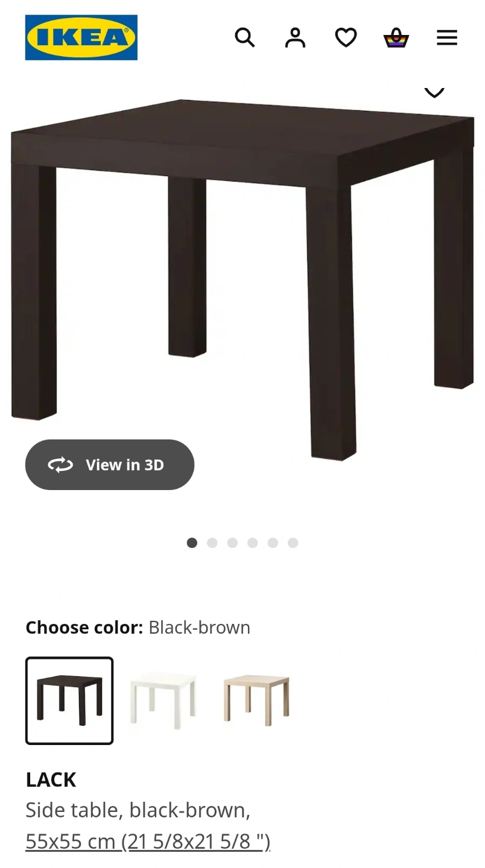485x868 pixels.
Task: Expand the chevron above the product image
Action: (434, 92)
